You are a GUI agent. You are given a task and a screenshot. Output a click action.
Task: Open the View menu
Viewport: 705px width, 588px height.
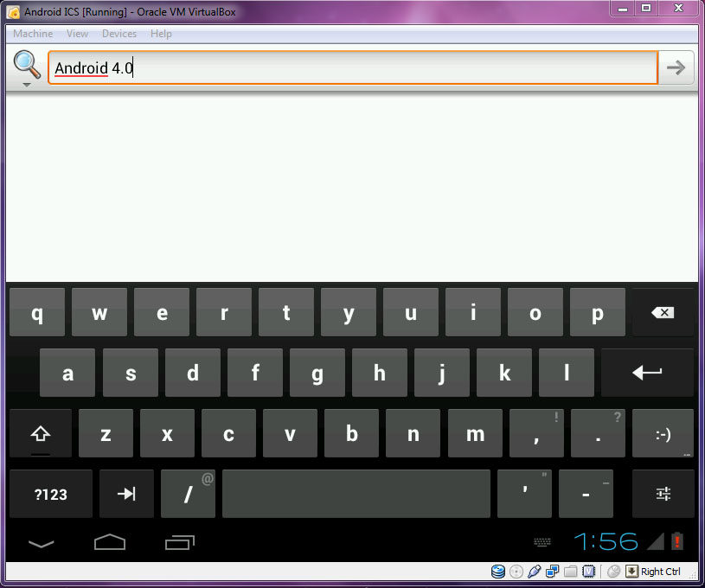point(77,34)
